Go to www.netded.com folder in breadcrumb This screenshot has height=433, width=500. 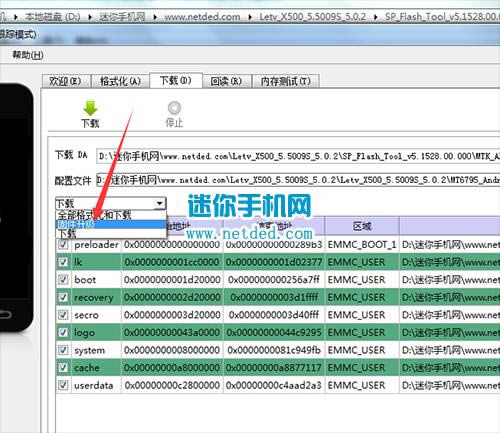click(202, 17)
